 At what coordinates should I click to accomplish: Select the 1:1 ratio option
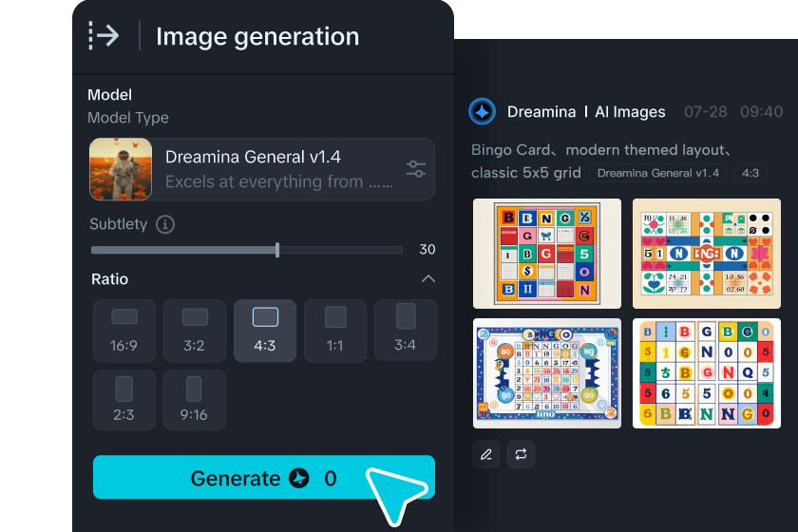click(334, 331)
